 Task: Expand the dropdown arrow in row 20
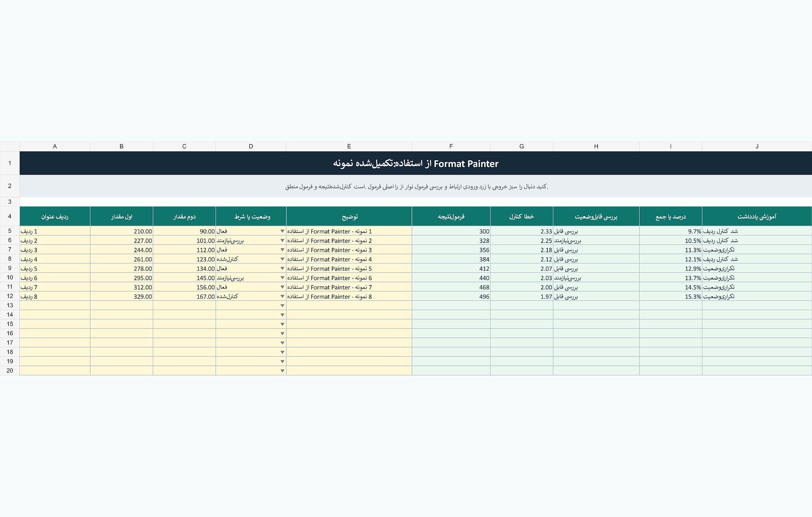[x=282, y=371]
